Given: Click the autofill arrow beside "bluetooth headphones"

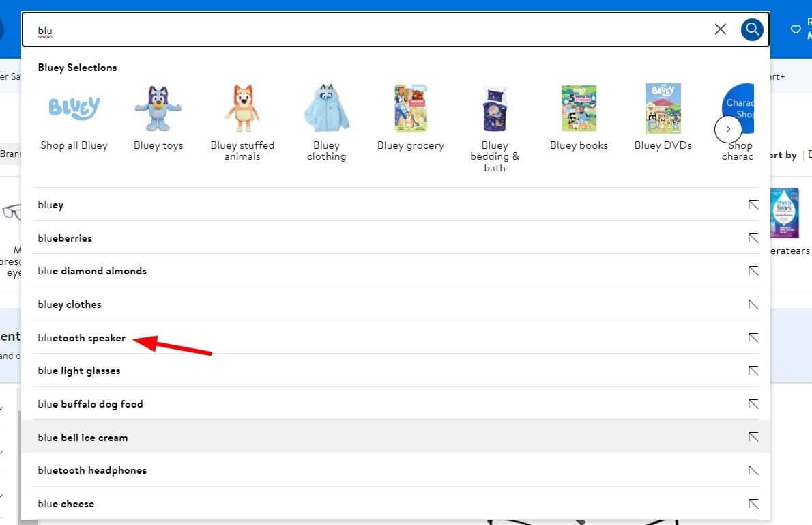Looking at the screenshot, I should pos(753,470).
